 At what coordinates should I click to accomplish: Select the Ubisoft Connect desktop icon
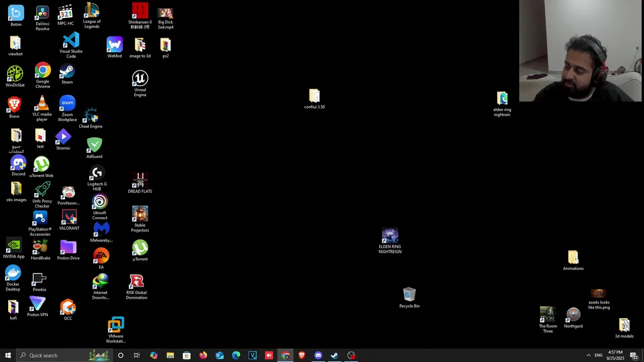point(100,207)
